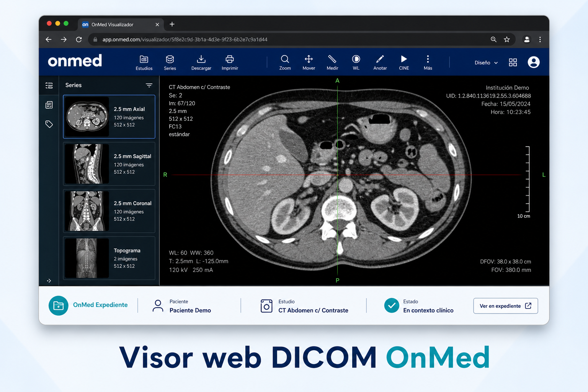
Task: Click the Estado checkmark icon
Action: (x=392, y=305)
